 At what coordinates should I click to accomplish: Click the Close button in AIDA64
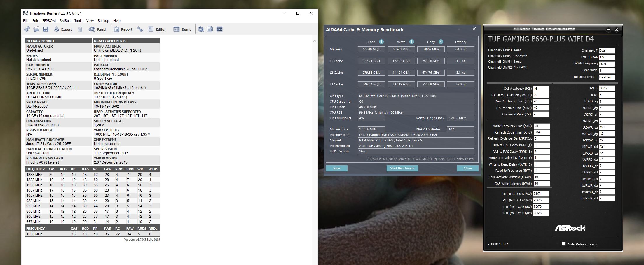pyautogui.click(x=467, y=168)
